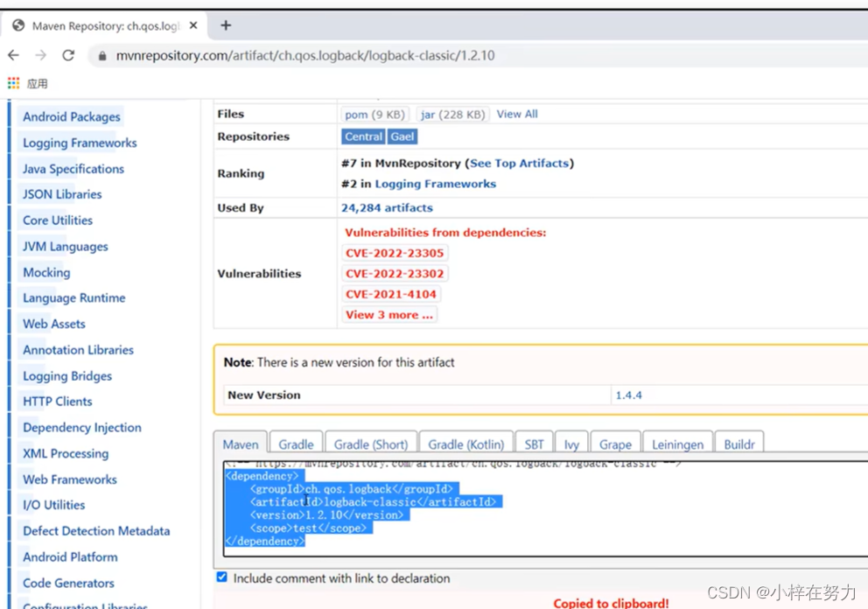Open Dependency Injection category

82,427
